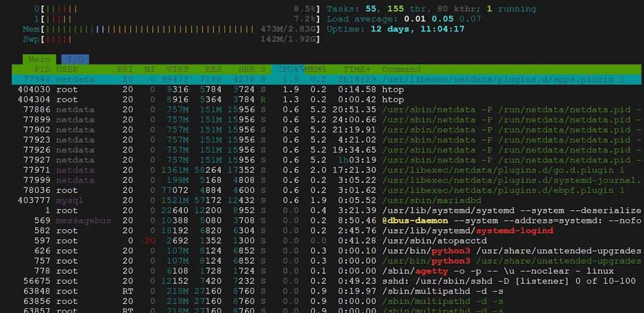The width and height of the screenshot is (644, 313).
Task: Select the systemd-logind process row
Action: 326,231
